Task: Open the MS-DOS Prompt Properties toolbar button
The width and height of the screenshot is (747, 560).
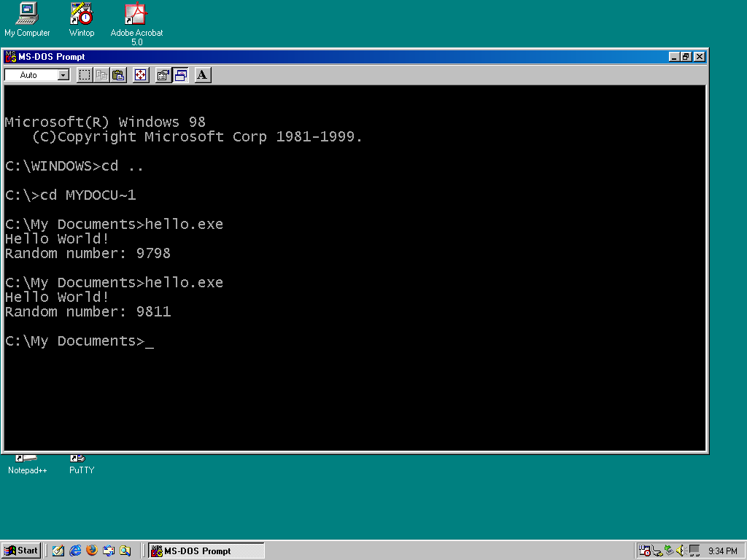Action: click(x=163, y=75)
